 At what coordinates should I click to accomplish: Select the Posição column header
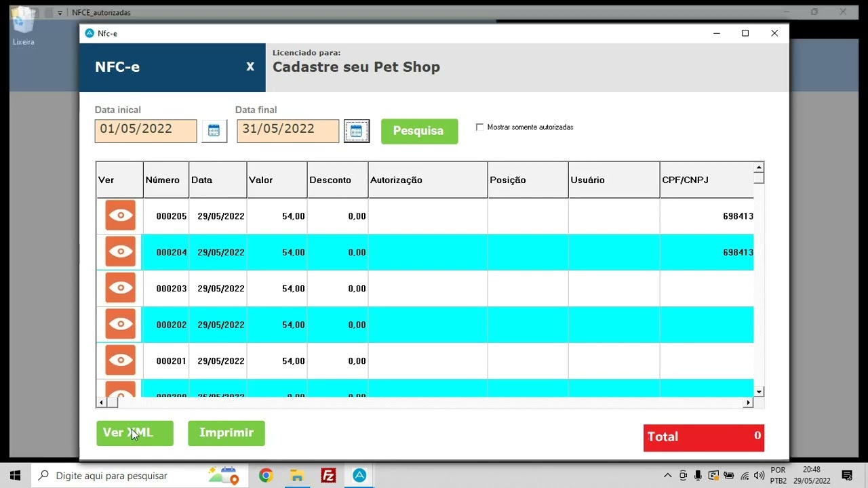(x=528, y=180)
